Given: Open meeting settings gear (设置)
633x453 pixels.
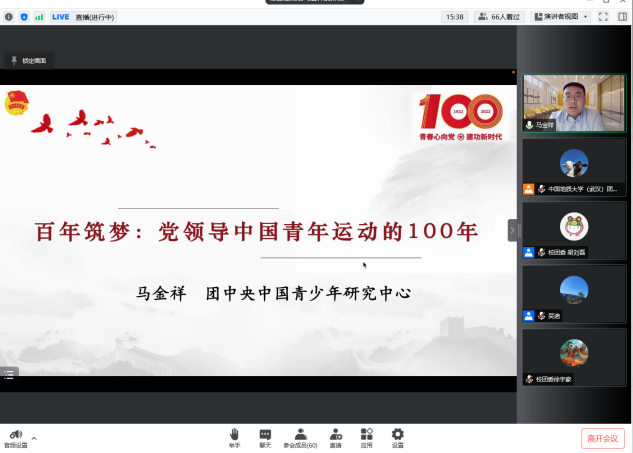Looking at the screenshot, I should (397, 436).
